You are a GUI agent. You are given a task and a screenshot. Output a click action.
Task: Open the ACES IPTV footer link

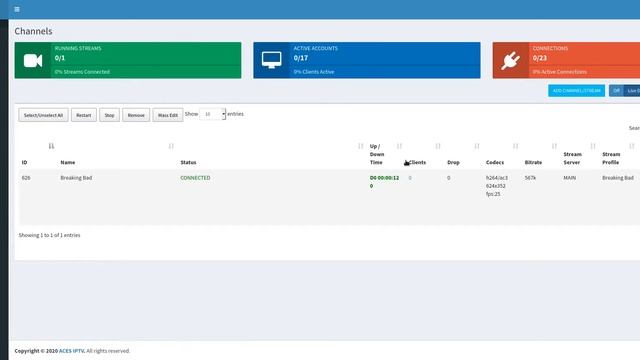(x=71, y=351)
